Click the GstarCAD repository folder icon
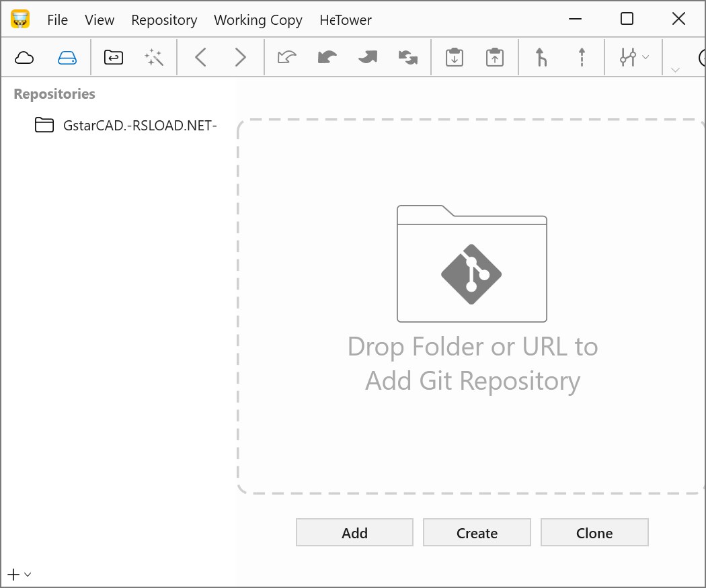 pos(44,124)
